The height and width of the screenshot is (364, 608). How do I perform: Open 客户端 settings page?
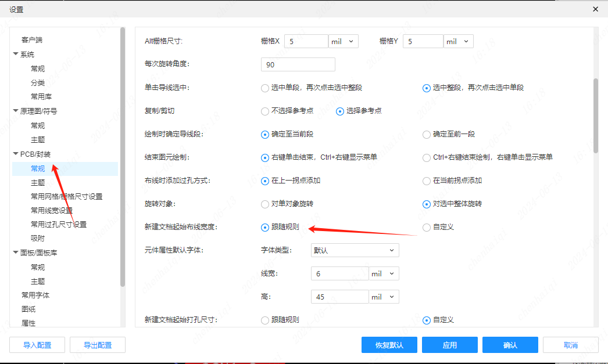32,40
